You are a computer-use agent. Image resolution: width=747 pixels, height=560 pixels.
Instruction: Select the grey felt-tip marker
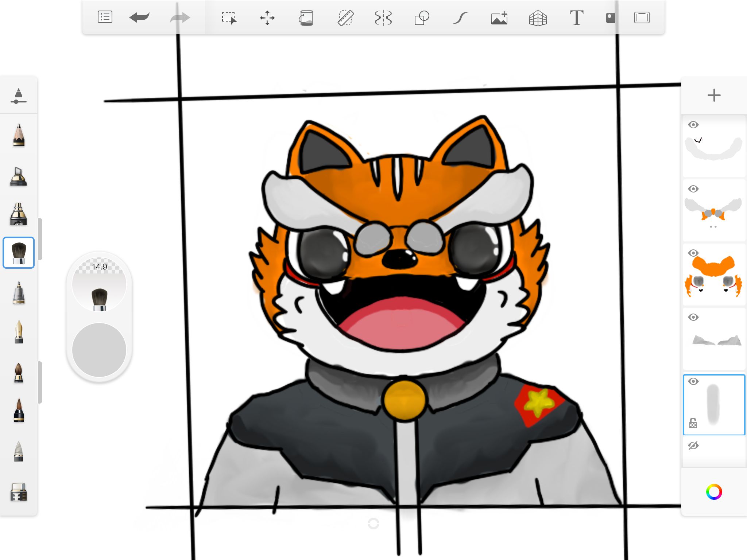pos(19,451)
